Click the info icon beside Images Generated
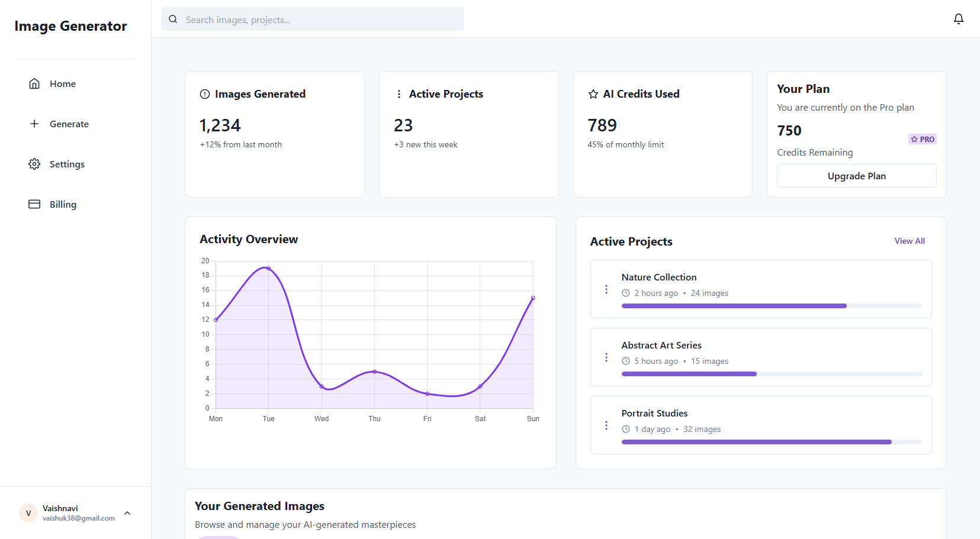Image resolution: width=980 pixels, height=539 pixels. (x=205, y=94)
